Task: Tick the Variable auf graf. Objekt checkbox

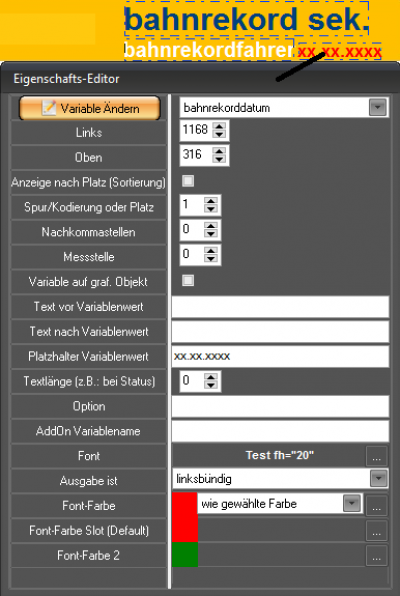Action: [x=188, y=281]
